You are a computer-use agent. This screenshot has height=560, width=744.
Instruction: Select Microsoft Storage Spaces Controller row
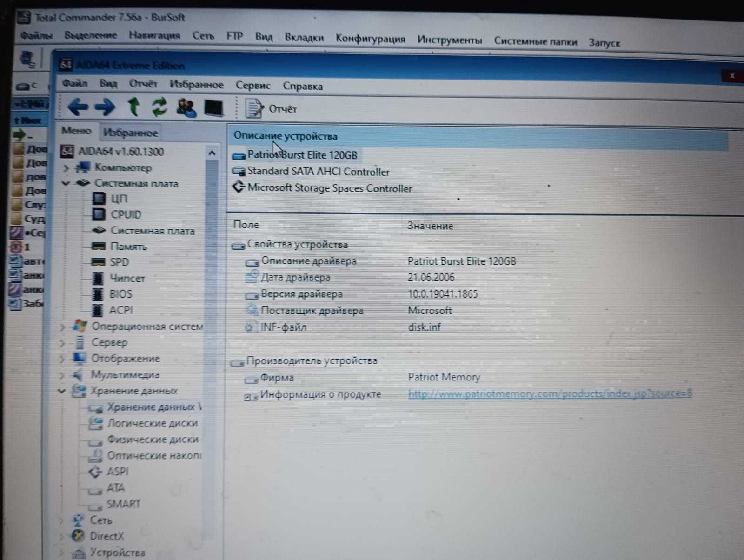pos(322,188)
